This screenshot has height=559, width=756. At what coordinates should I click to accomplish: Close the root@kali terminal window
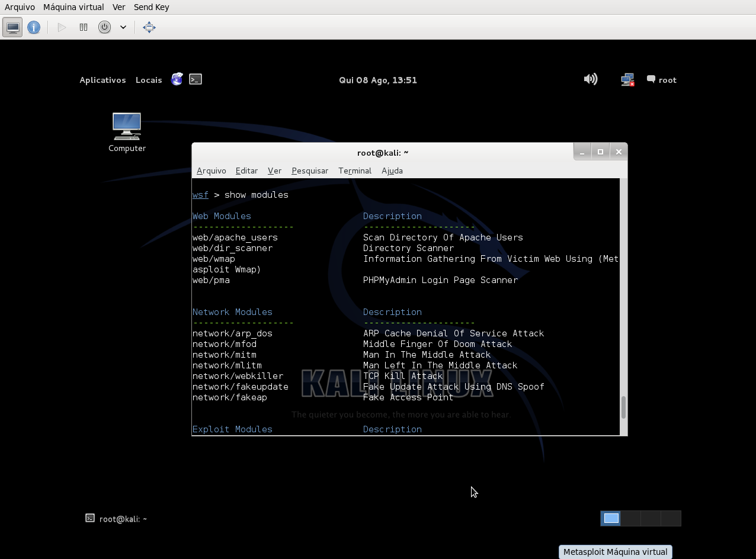point(619,152)
